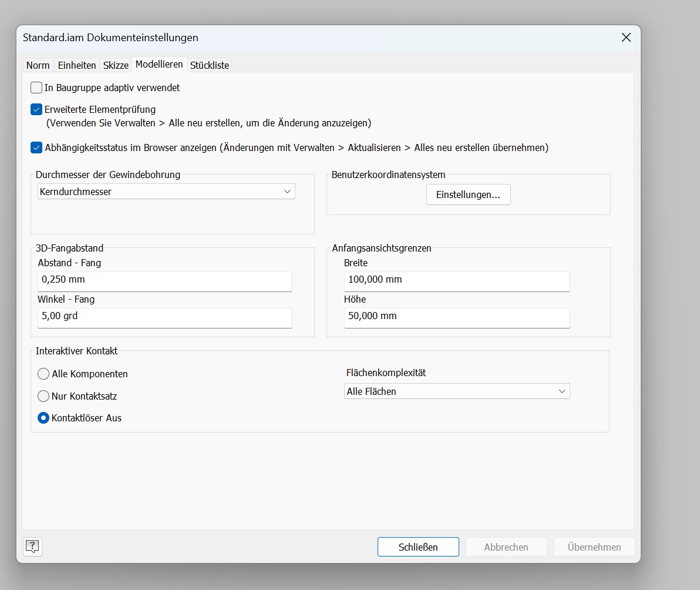
Task: Select Kontaktlöser Aus radio button
Action: [x=43, y=418]
